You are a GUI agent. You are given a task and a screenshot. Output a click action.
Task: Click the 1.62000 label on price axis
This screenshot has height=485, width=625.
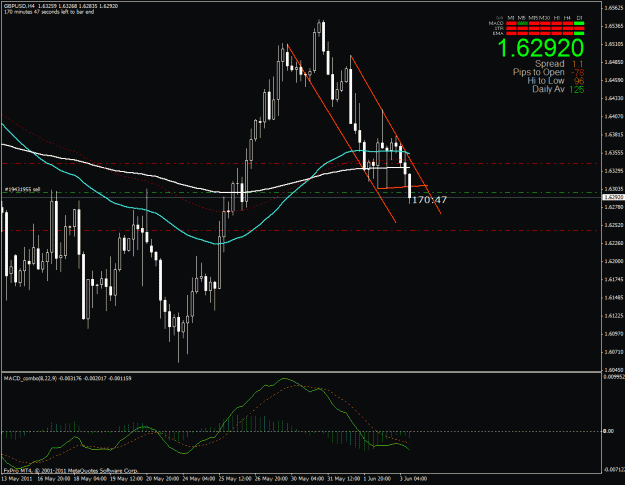[614, 261]
